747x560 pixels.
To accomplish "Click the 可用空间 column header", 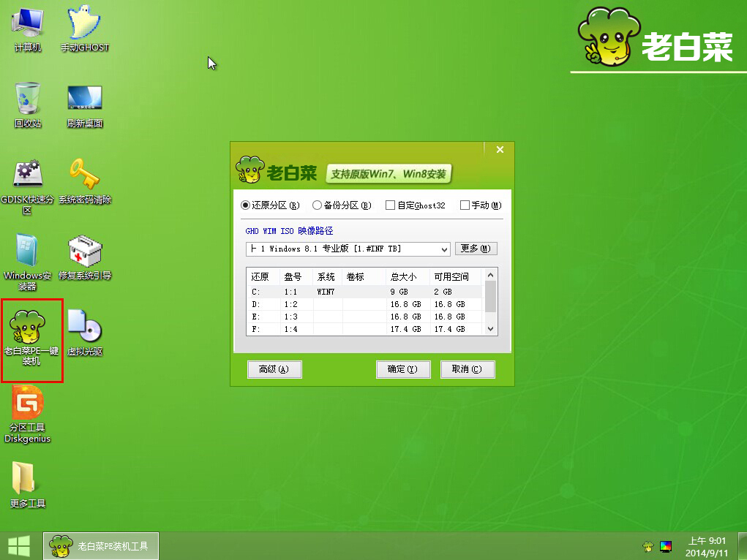I will [456, 276].
